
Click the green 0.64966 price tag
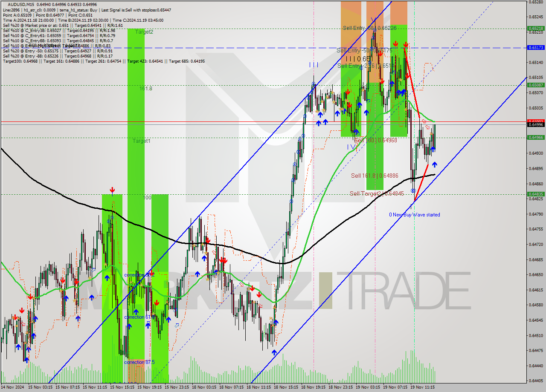[536, 137]
